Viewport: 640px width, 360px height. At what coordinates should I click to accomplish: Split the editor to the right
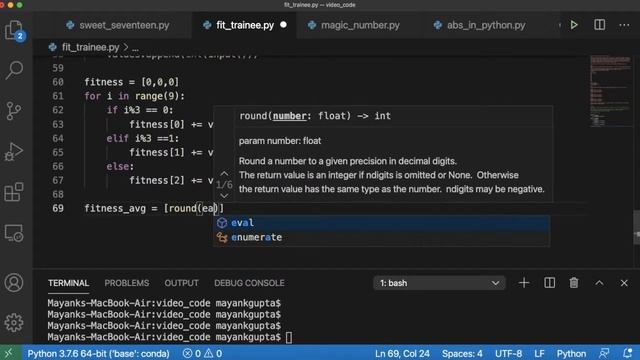point(599,25)
